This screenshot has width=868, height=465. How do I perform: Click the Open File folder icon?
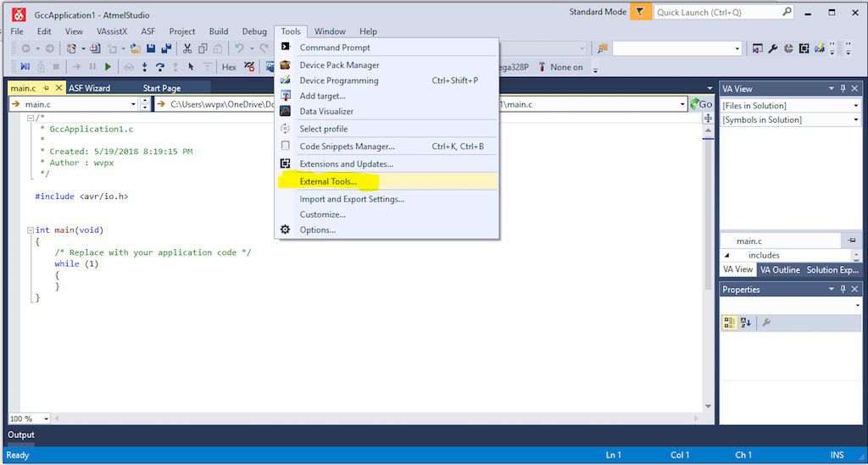[135, 48]
